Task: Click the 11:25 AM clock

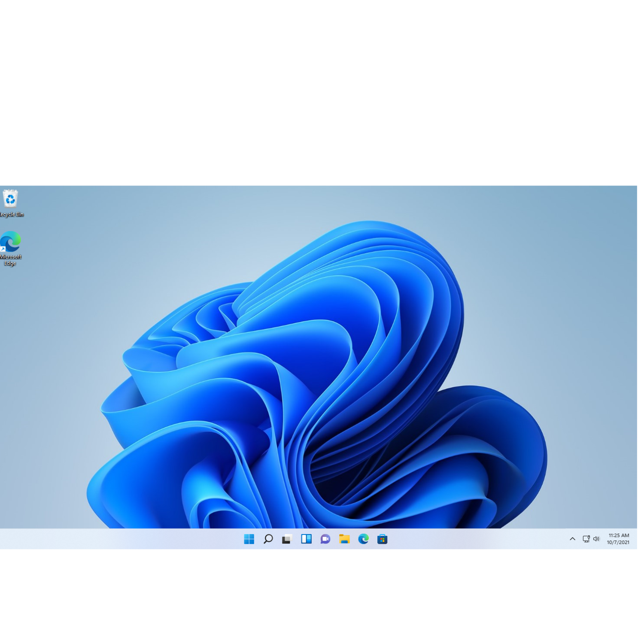Action: [619, 535]
